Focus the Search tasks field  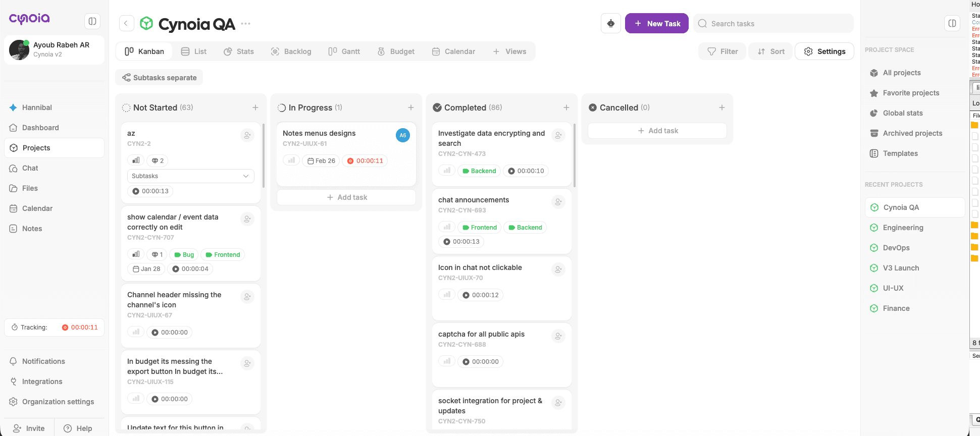[773, 23]
